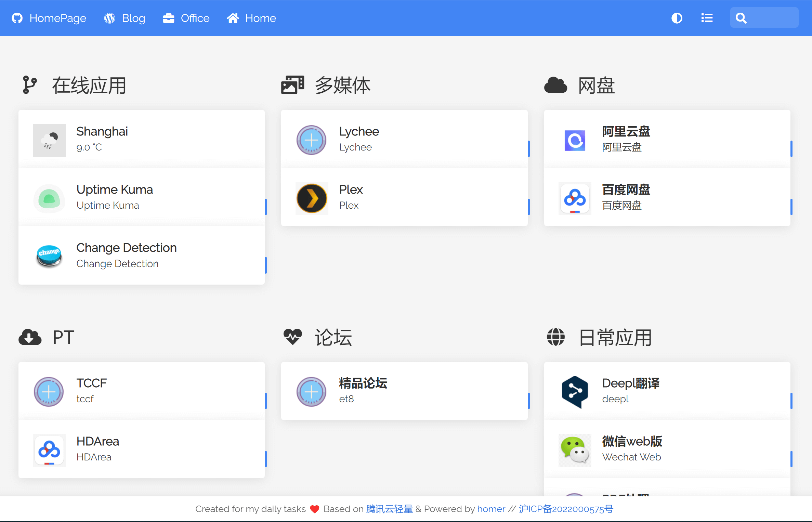Open the 沪ICP备2022000575号 footer link
This screenshot has height=522, width=812.
[566, 509]
